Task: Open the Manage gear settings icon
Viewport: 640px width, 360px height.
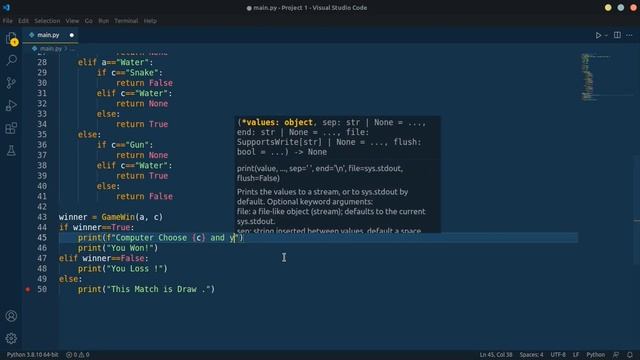Action: (11, 338)
